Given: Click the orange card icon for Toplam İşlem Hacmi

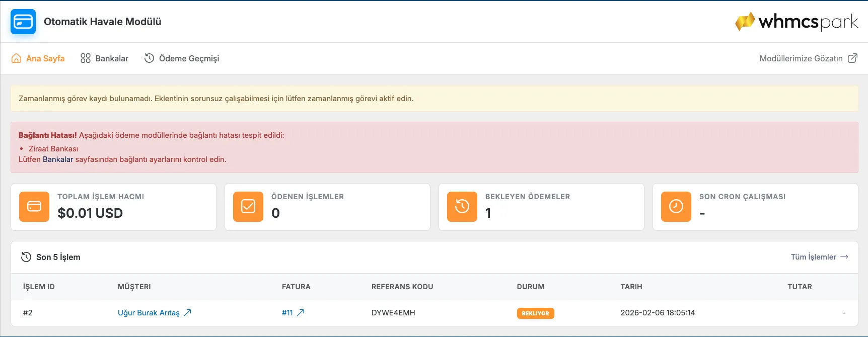Looking at the screenshot, I should [x=34, y=207].
